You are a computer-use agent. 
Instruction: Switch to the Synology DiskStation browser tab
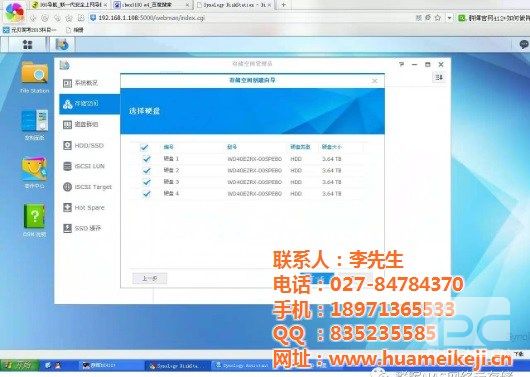tap(234, 5)
